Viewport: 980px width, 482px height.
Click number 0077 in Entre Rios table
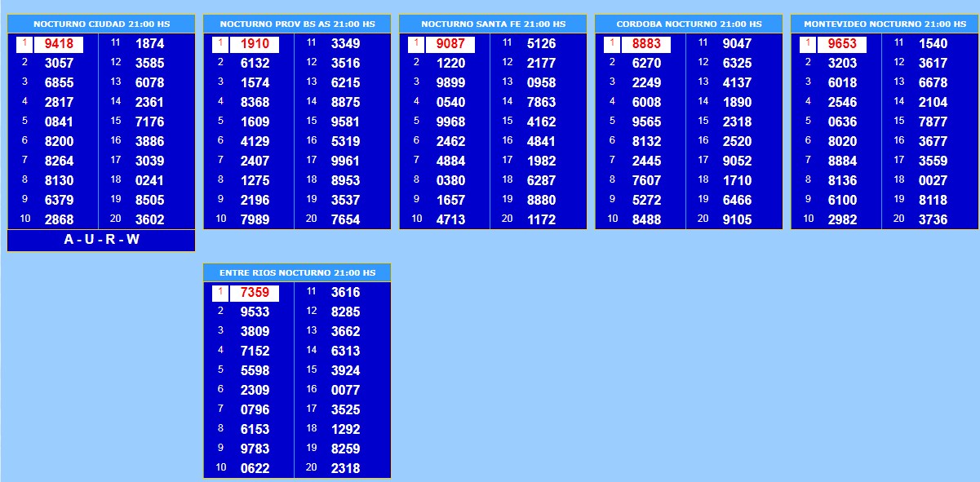tap(345, 390)
